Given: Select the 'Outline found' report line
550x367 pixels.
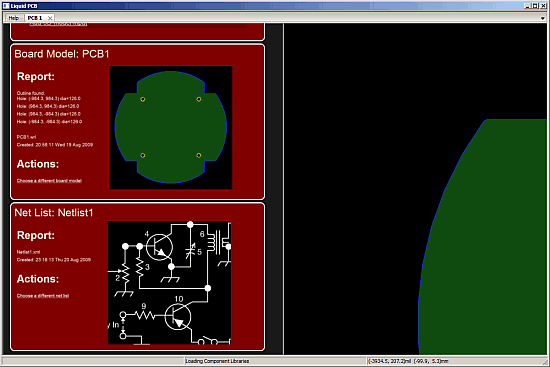Looking at the screenshot, I should tap(31, 93).
